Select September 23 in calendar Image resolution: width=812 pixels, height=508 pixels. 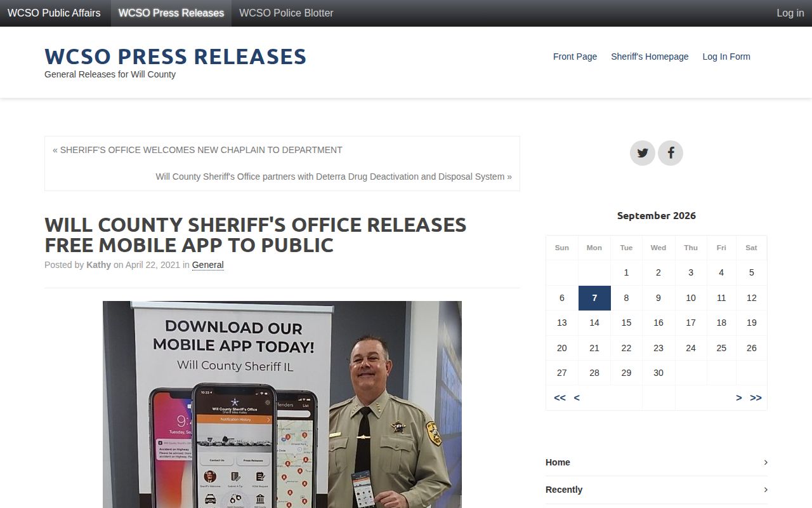pyautogui.click(x=658, y=348)
